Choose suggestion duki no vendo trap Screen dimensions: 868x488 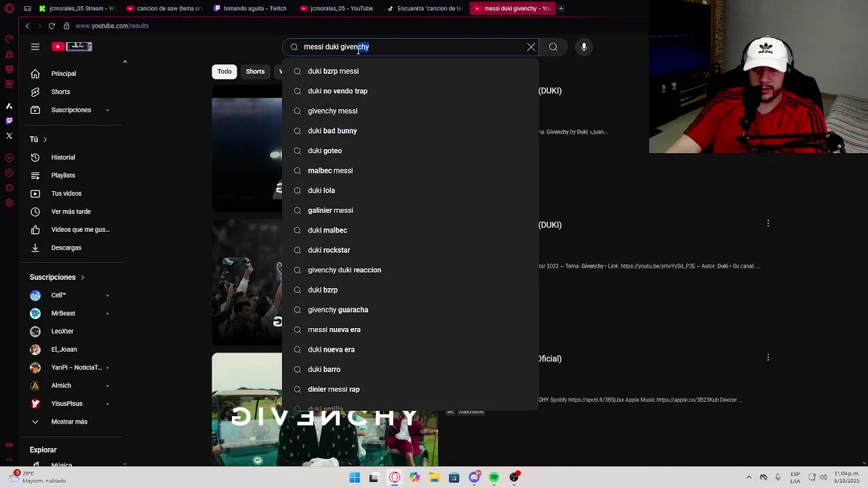[x=411, y=91]
